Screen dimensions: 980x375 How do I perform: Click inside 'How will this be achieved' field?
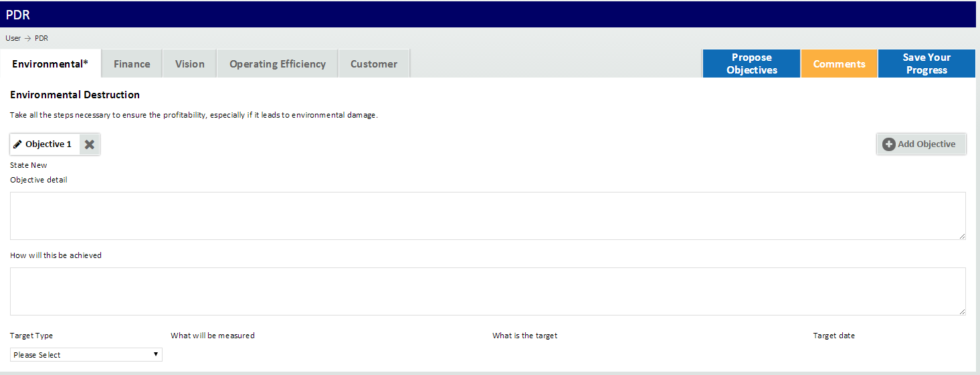click(488, 291)
